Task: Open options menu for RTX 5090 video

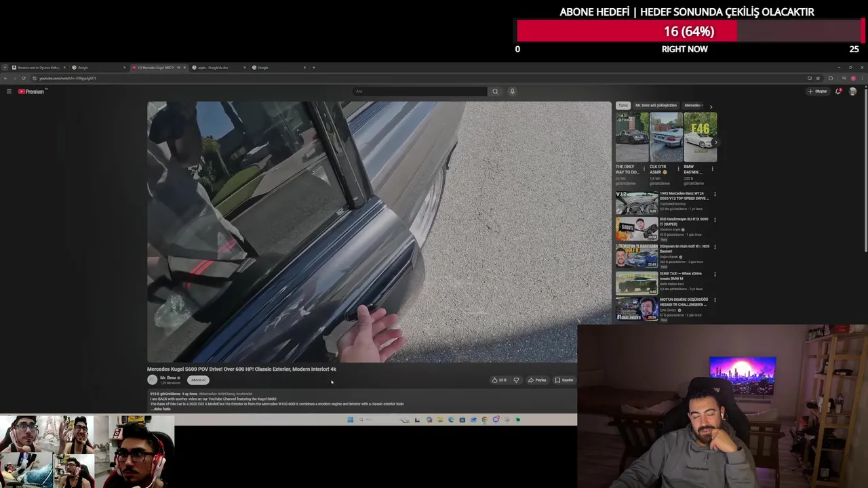Action: click(x=715, y=220)
